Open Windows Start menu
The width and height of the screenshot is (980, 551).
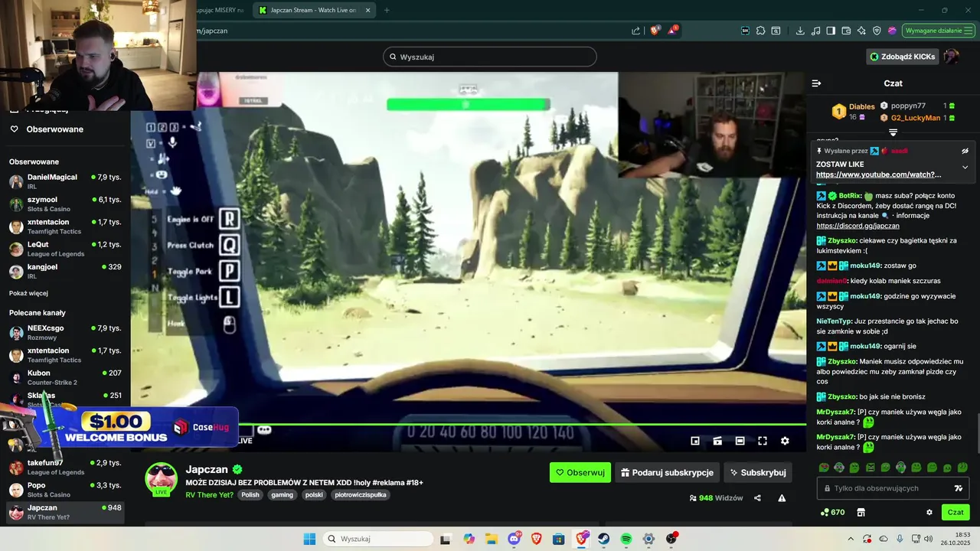click(309, 539)
